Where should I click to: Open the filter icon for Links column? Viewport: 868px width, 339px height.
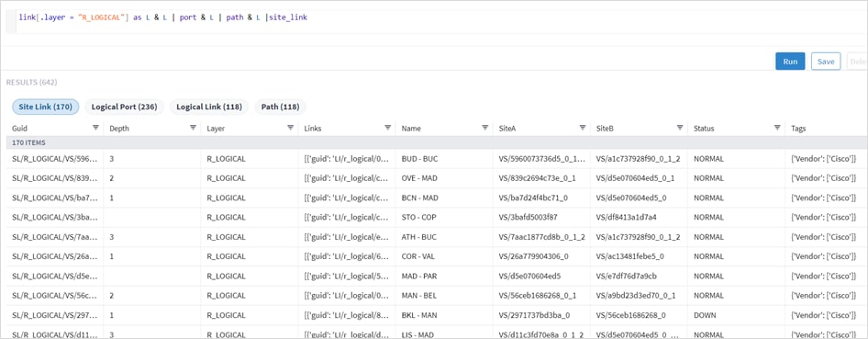click(387, 128)
